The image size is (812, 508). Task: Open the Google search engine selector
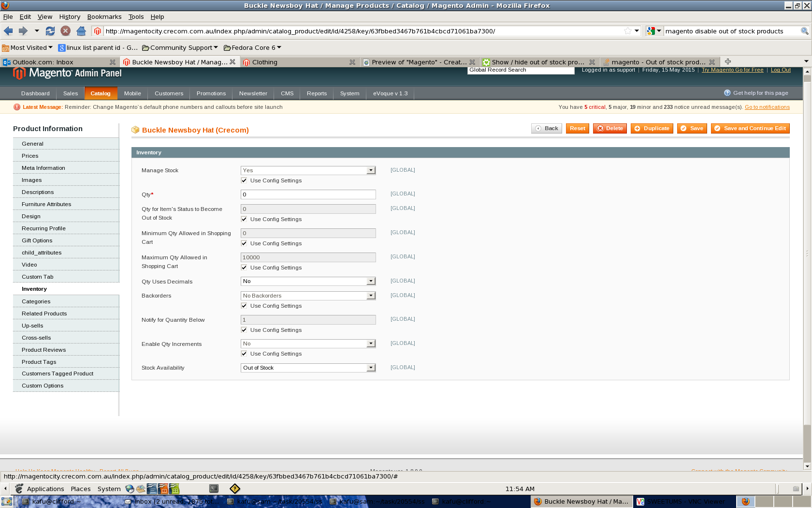pos(654,31)
